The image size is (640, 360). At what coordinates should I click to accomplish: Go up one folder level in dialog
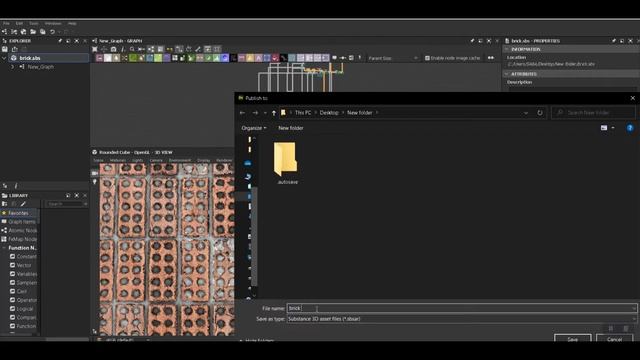coord(274,113)
